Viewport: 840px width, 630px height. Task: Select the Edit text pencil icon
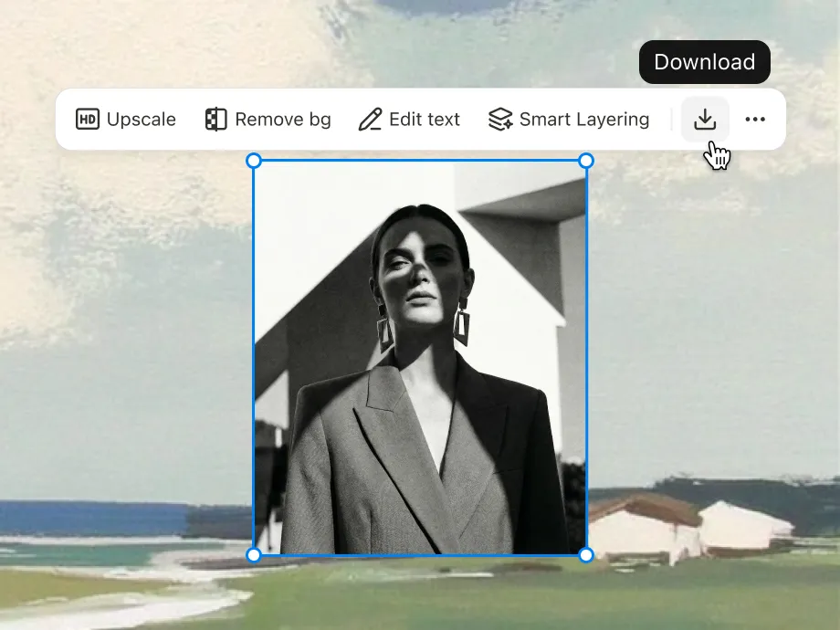tap(370, 120)
